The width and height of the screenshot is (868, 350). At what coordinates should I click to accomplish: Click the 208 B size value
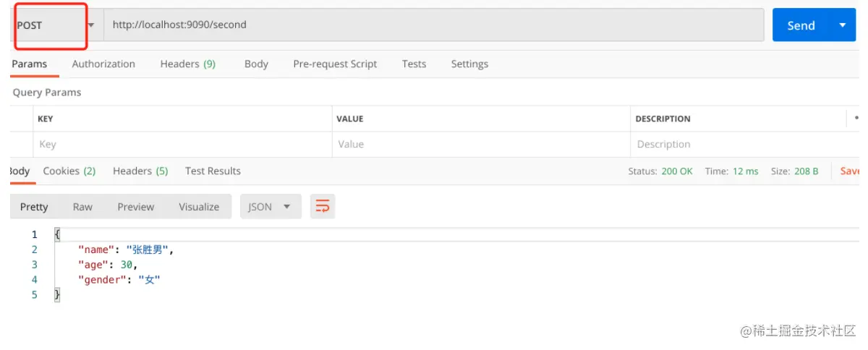click(x=807, y=171)
